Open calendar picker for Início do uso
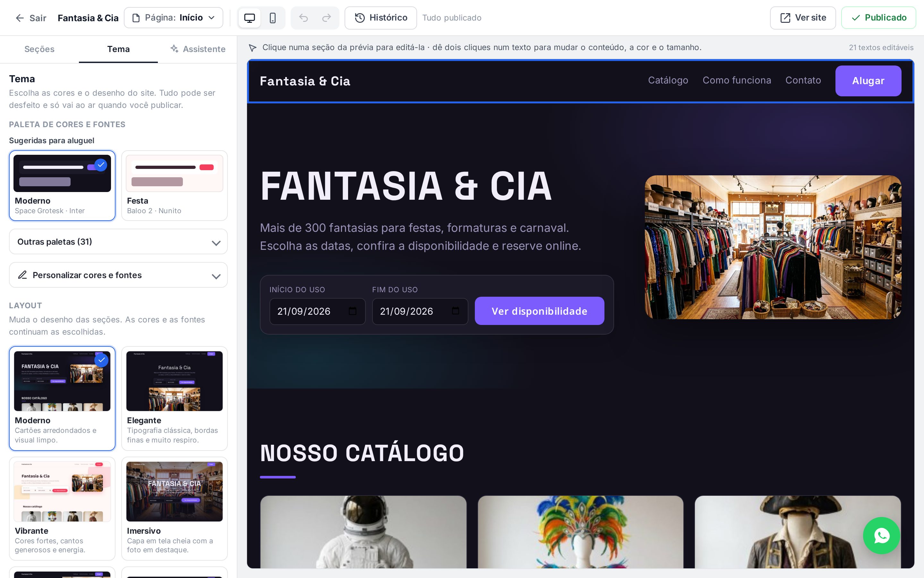 point(352,311)
